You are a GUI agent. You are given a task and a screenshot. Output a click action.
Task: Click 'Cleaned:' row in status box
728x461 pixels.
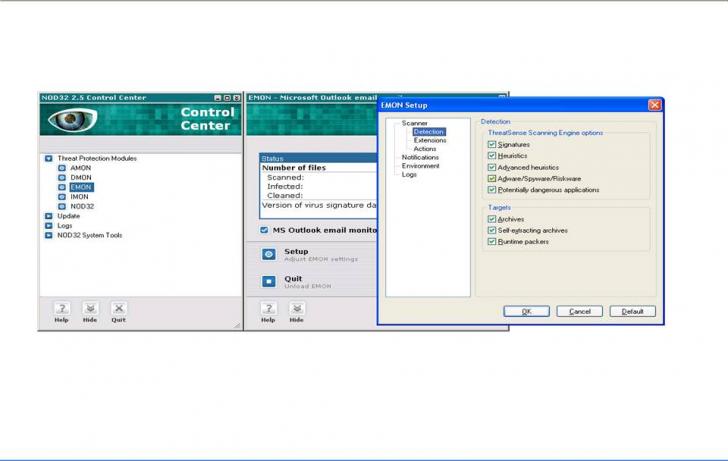click(285, 196)
